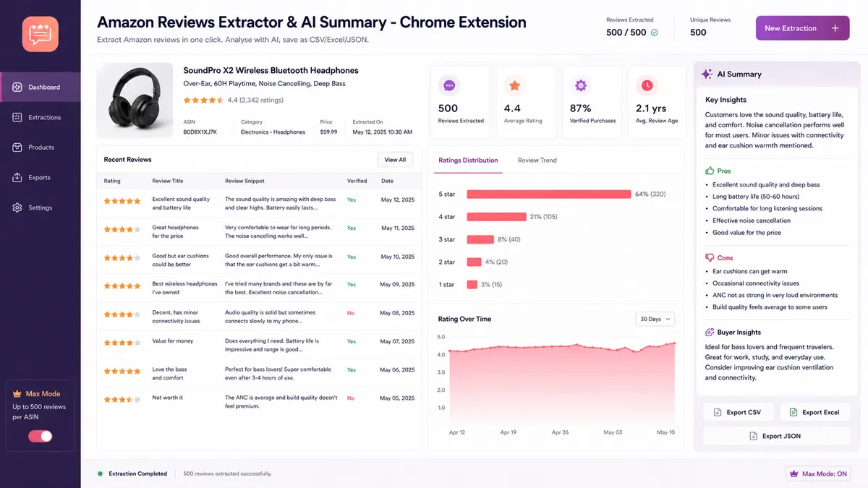Viewport: 868px width, 488px height.
Task: Click the orange star icon for Average Rating
Action: 515,86
